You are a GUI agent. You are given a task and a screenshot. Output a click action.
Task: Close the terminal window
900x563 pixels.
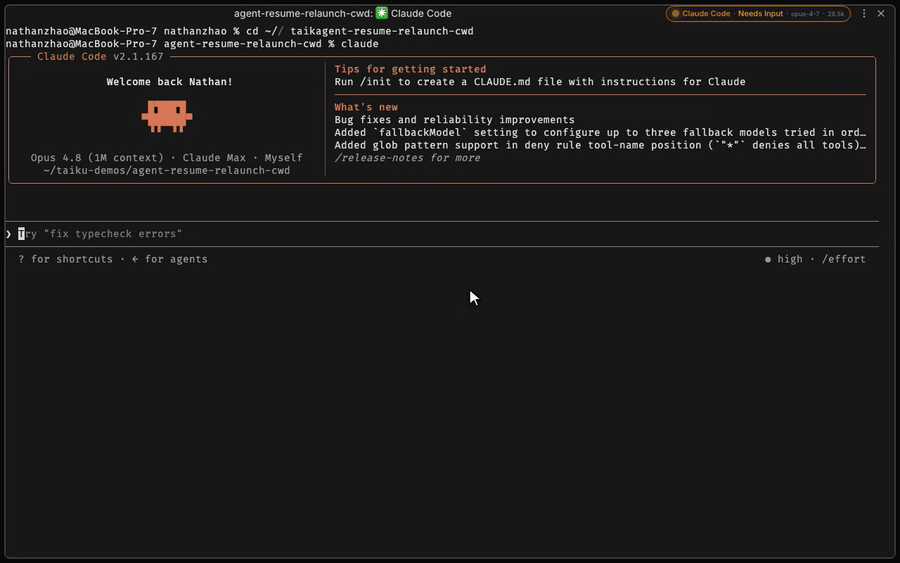coord(881,13)
